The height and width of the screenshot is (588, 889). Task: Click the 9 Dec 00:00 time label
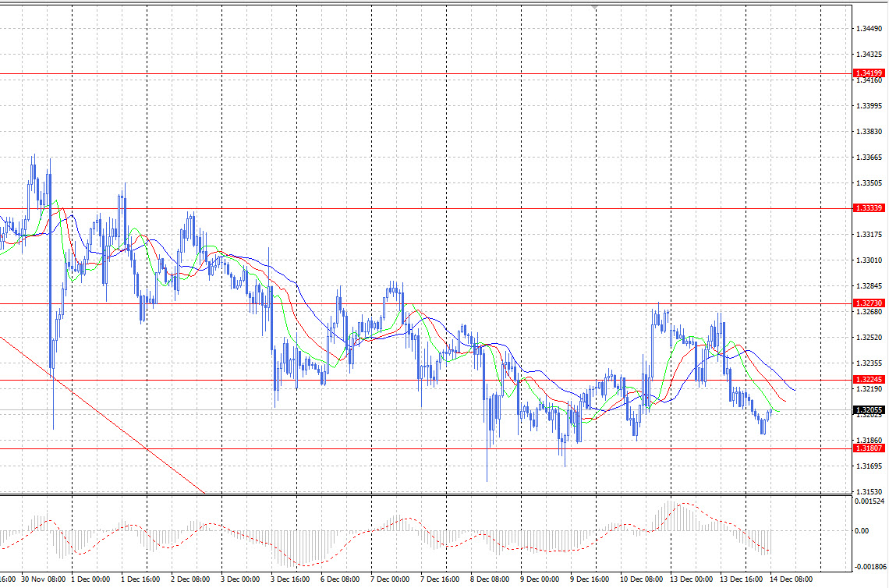[540, 579]
